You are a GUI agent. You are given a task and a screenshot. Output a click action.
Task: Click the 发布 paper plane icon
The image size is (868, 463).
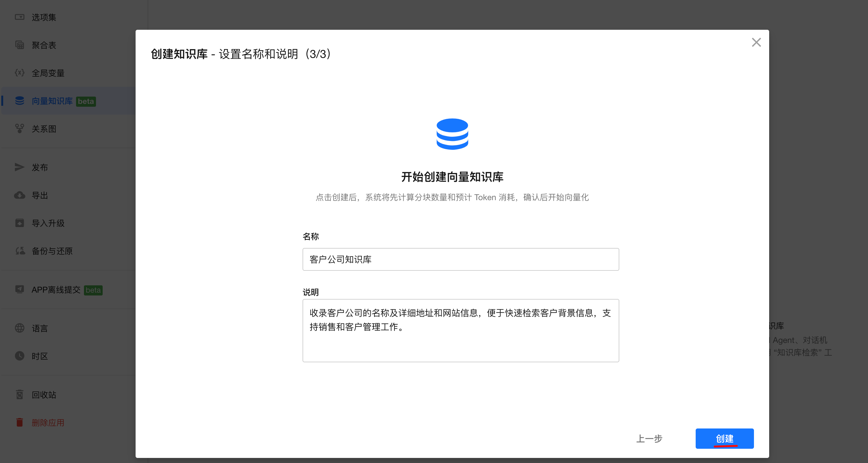[20, 167]
